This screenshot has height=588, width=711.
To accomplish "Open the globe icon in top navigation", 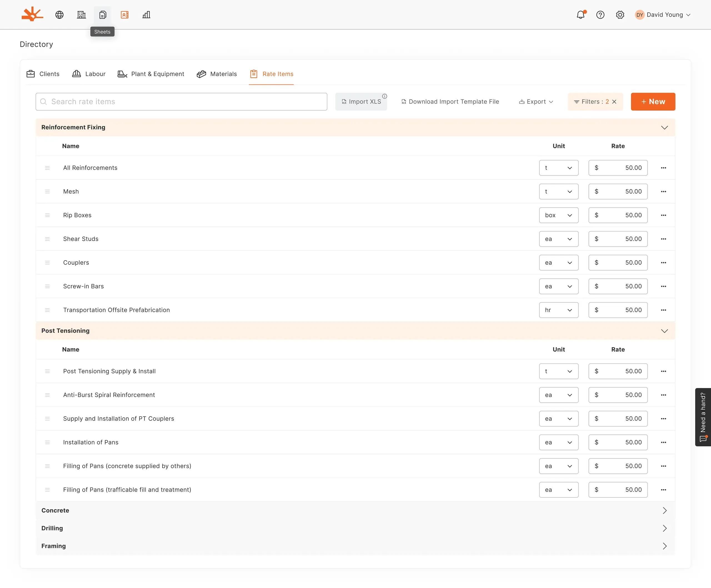I will [60, 15].
